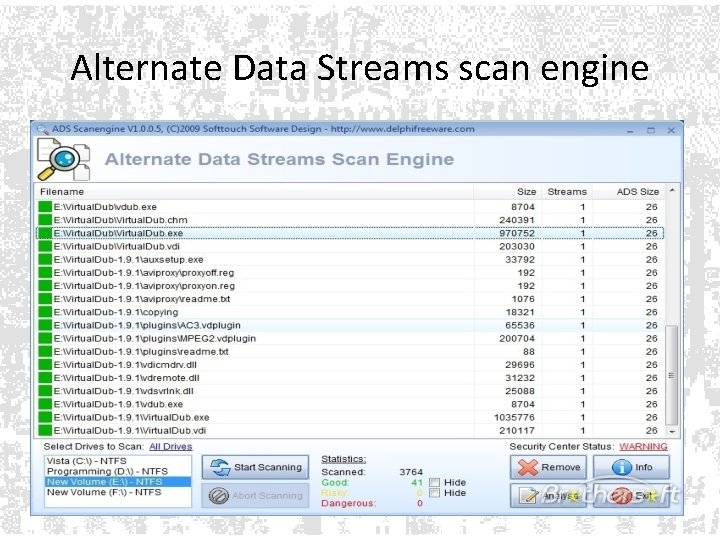The image size is (720, 540).
Task: Click green square beside proxyoff.reg
Action: point(45,273)
